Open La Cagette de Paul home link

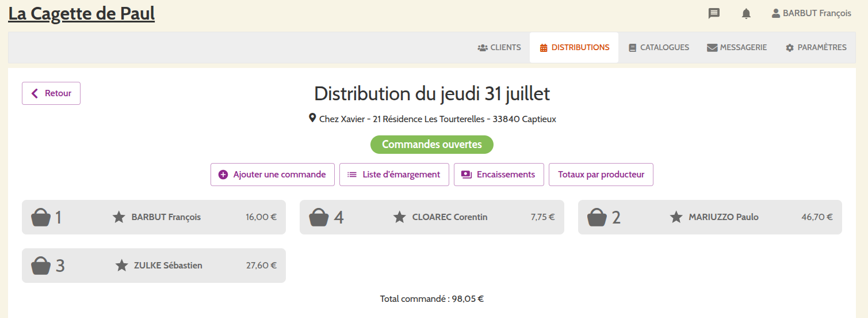click(x=82, y=13)
